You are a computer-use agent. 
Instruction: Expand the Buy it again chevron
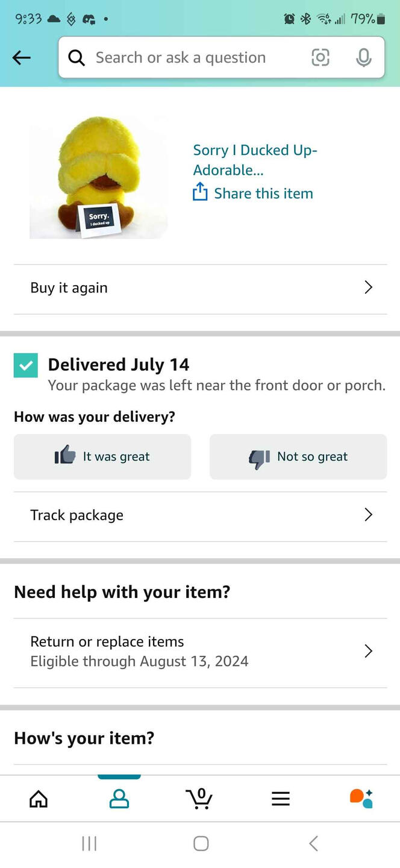pos(368,288)
